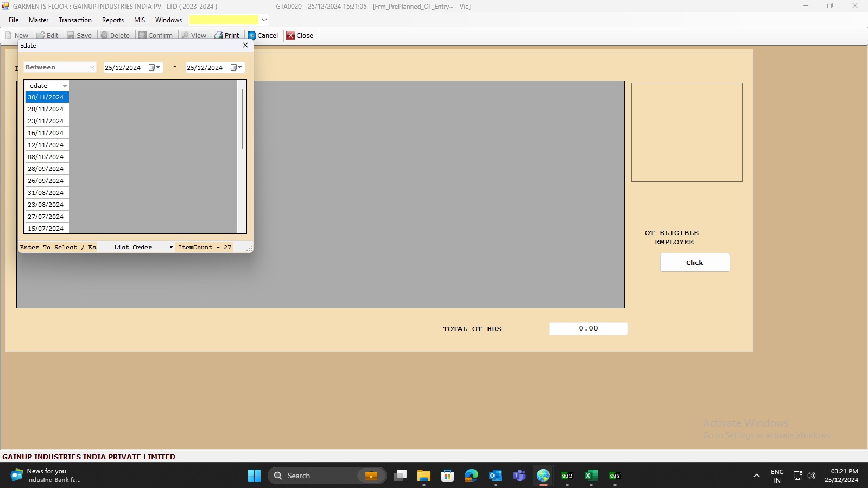Click the Edate list vertical scrollbar
The width and height of the screenshot is (868, 488).
pyautogui.click(x=242, y=119)
